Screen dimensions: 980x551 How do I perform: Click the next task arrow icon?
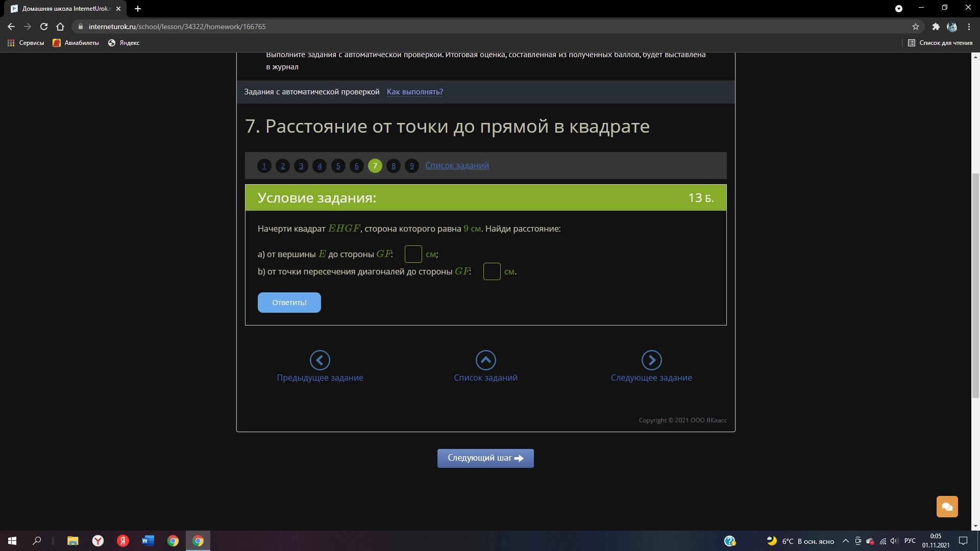click(x=651, y=360)
